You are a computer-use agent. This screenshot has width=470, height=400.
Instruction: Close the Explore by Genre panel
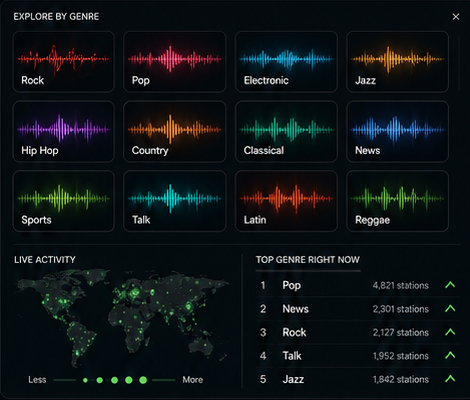[456, 17]
